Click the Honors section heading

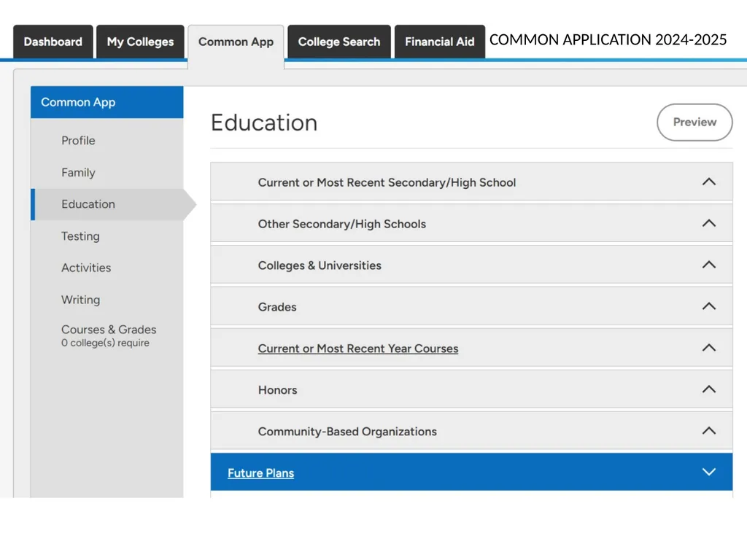click(277, 390)
